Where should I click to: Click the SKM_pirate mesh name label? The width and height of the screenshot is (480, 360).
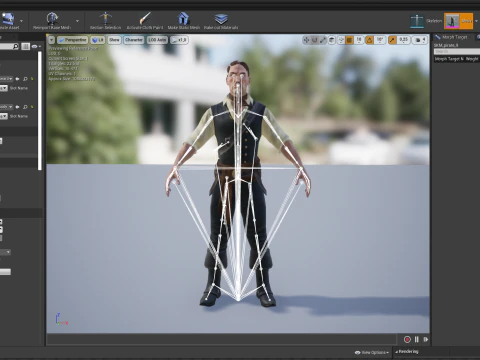click(x=446, y=45)
